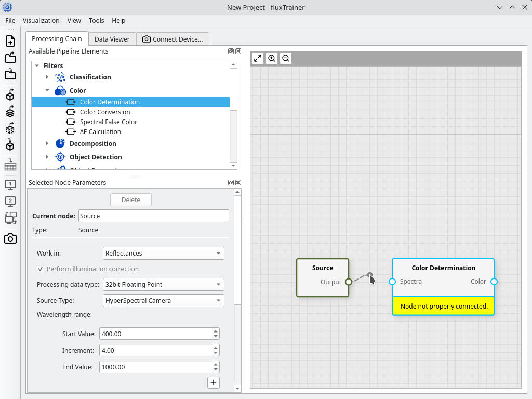
Task: Open the File menu
Action: point(10,20)
